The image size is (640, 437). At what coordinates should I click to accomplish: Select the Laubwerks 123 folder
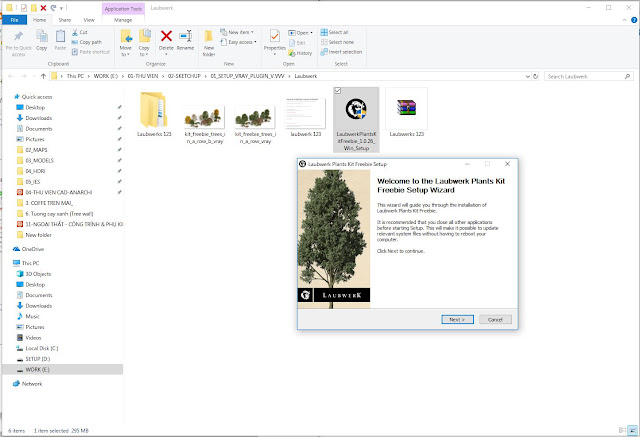tap(154, 114)
